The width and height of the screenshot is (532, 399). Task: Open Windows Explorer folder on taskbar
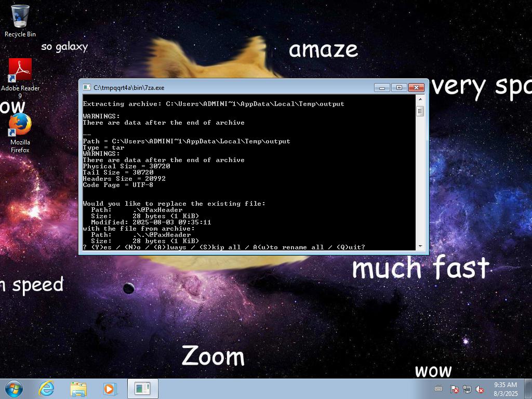point(78,389)
